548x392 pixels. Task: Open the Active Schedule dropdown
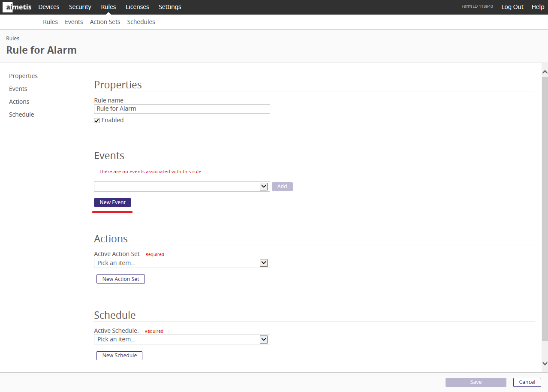point(264,339)
